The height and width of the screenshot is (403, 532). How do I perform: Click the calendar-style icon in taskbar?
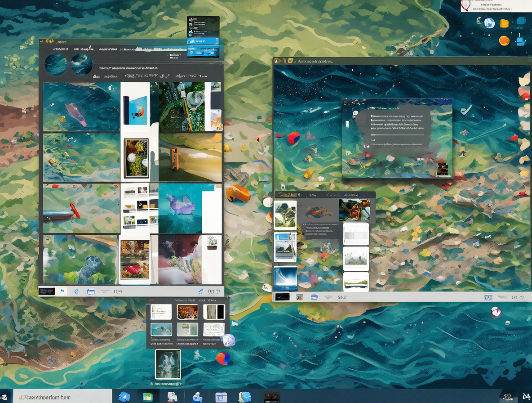[221, 397]
